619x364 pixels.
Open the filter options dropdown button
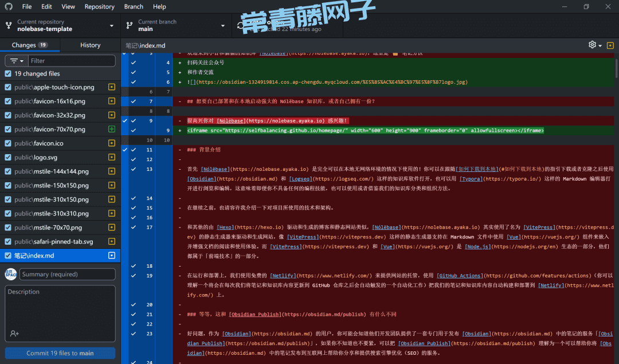(17, 61)
